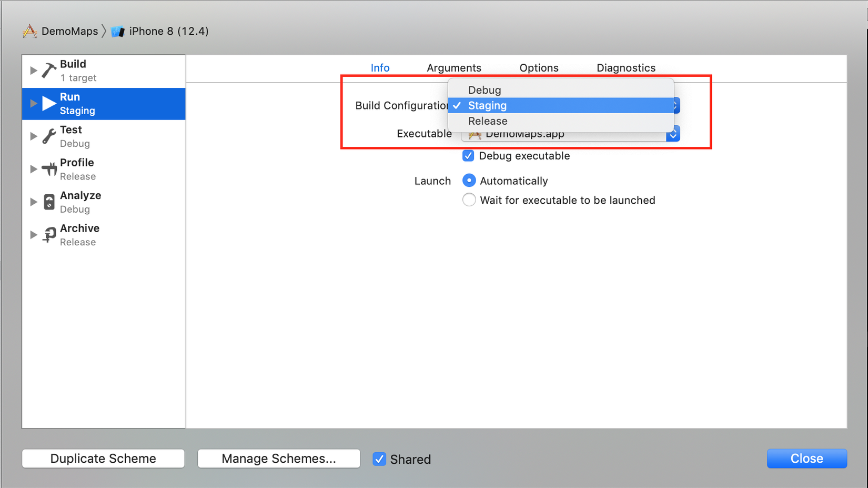Open the Executable dropdown arrows

(x=673, y=135)
